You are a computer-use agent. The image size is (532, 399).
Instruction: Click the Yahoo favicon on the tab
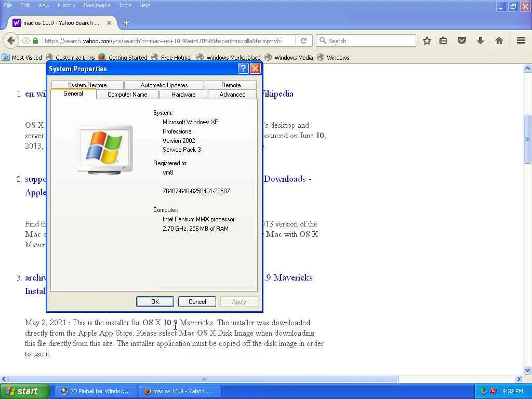tap(16, 23)
